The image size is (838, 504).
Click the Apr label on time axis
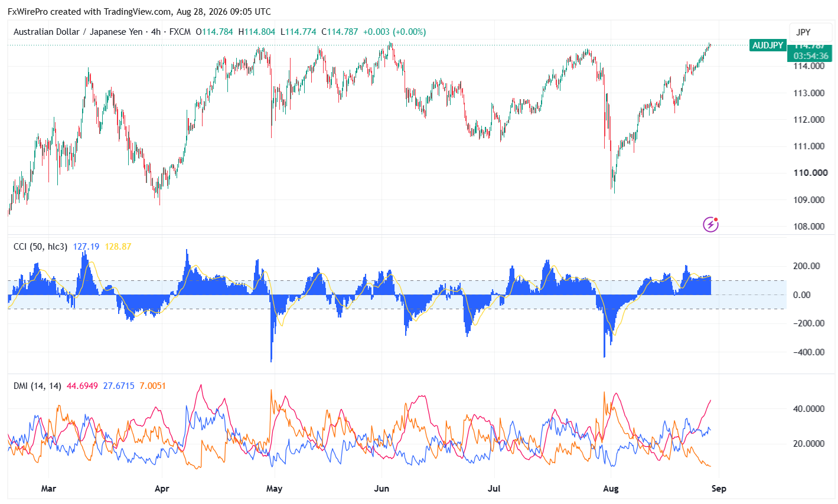point(162,489)
